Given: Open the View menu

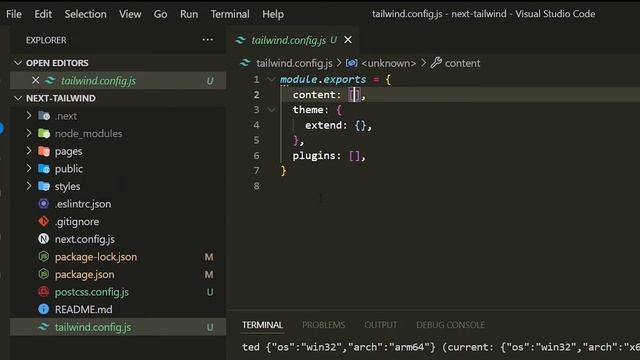Looking at the screenshot, I should tap(130, 14).
